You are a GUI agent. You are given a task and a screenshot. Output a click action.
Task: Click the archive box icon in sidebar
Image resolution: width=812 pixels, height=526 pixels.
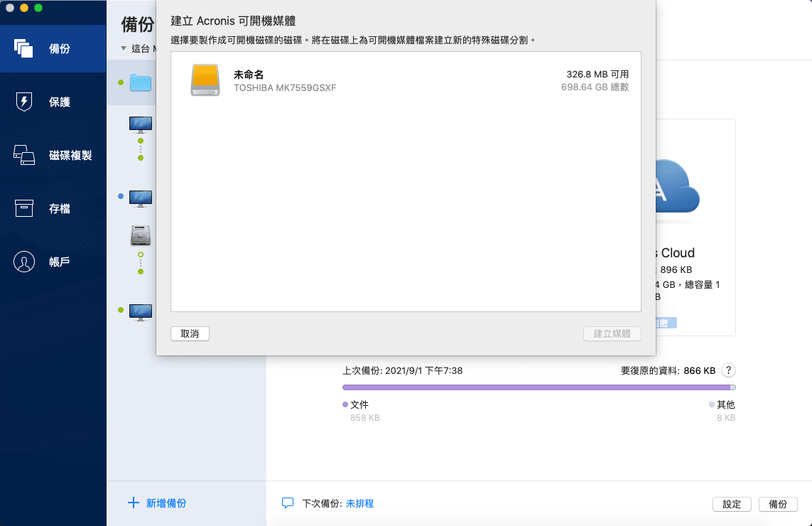[x=24, y=208]
